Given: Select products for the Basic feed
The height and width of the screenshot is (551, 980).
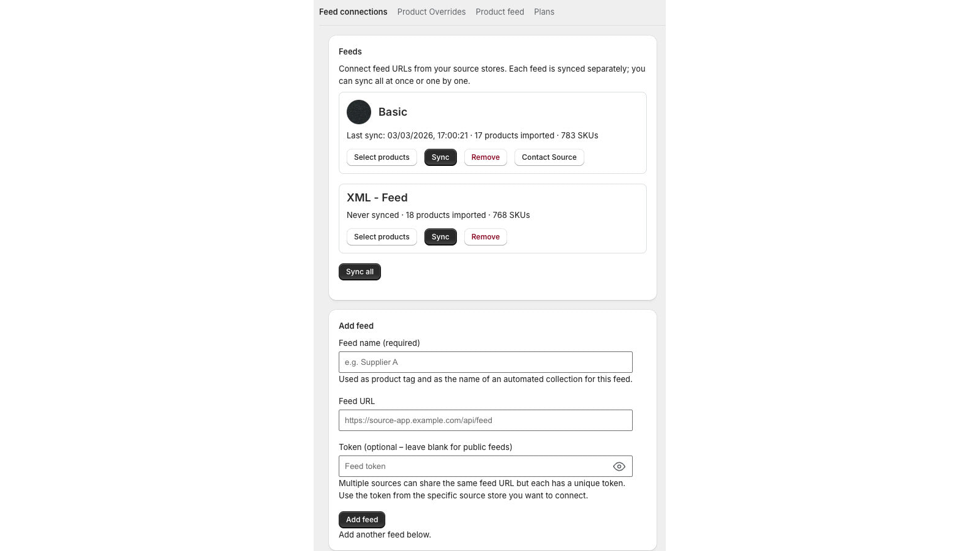Looking at the screenshot, I should click(x=382, y=157).
